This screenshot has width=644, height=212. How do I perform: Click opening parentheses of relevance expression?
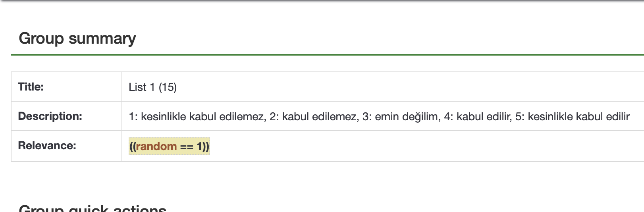tap(133, 146)
